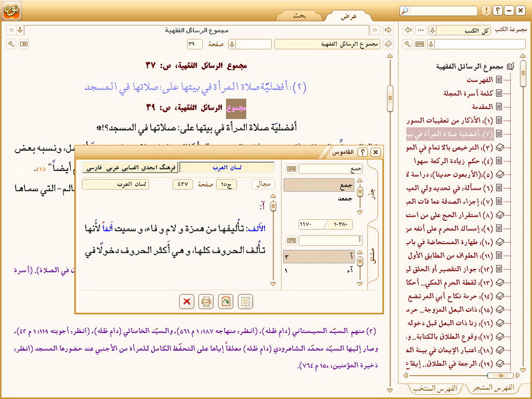The width and height of the screenshot is (532, 399).
Task: Click the صفحة page number field showing ٣٩
Action: pos(194,44)
